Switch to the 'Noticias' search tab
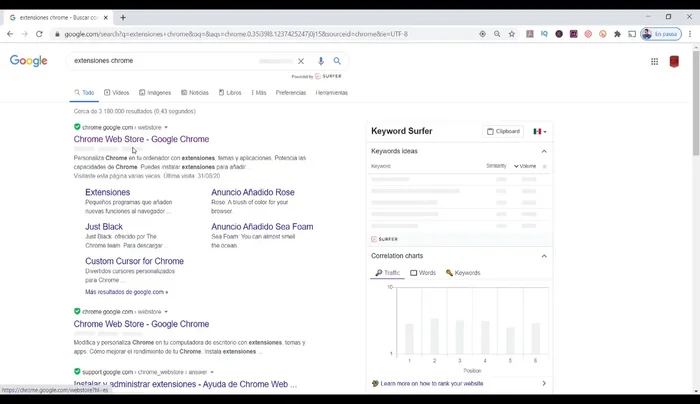This screenshot has width=700, height=404. tap(195, 93)
